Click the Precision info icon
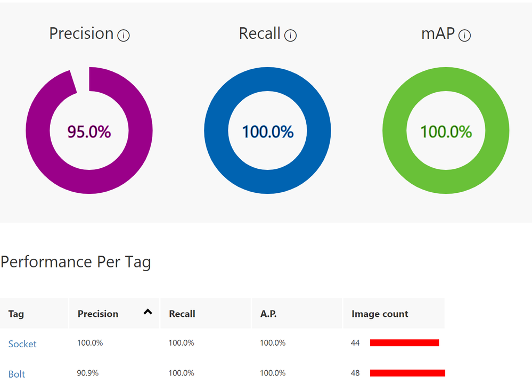Viewport: 532px width, 392px height. pyautogui.click(x=124, y=35)
